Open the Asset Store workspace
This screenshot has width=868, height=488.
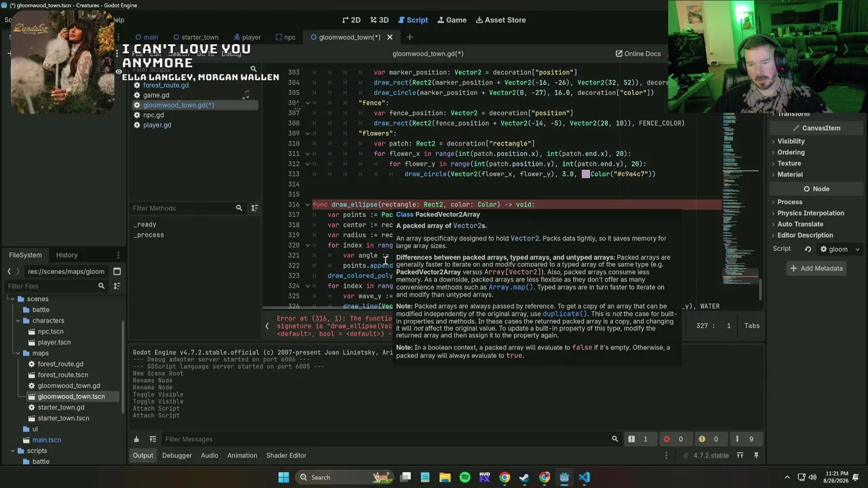pyautogui.click(x=500, y=20)
